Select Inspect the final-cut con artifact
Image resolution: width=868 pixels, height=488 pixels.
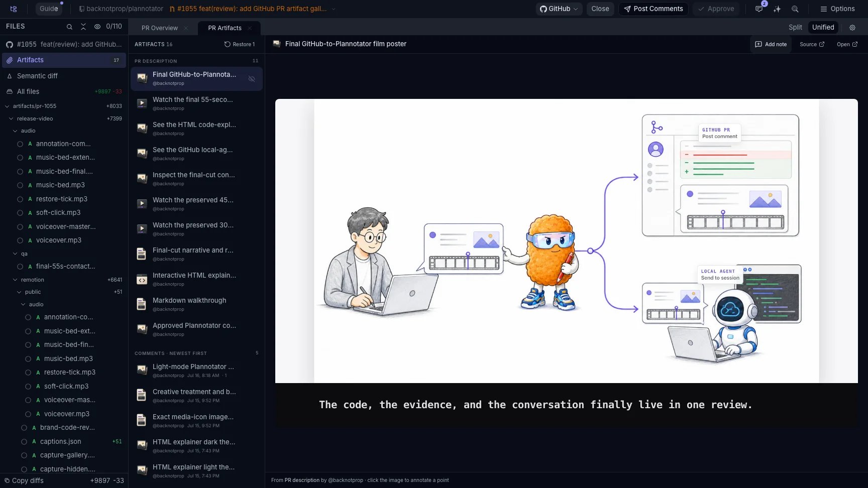[x=196, y=179]
